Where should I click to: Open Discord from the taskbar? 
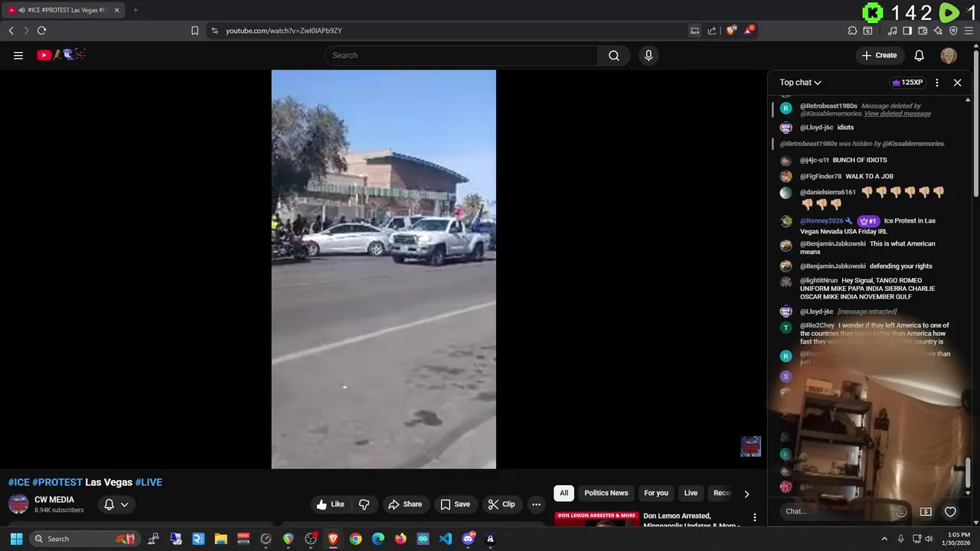tap(468, 539)
